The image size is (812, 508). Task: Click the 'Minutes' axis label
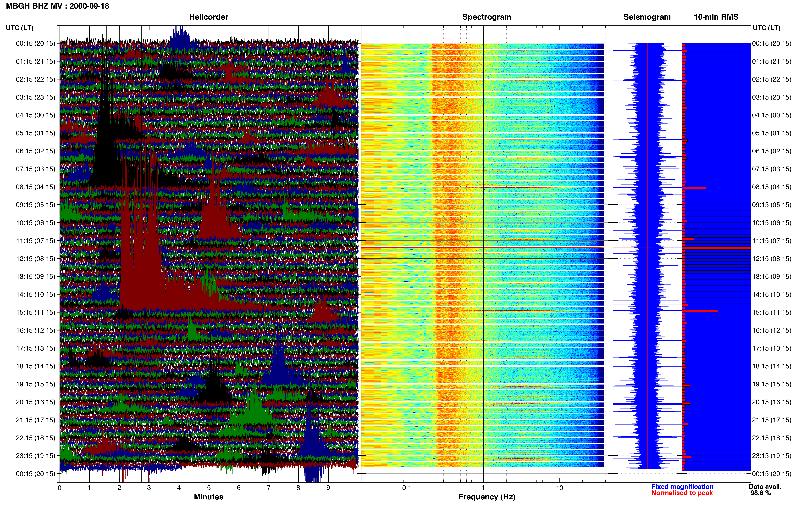[x=209, y=497]
